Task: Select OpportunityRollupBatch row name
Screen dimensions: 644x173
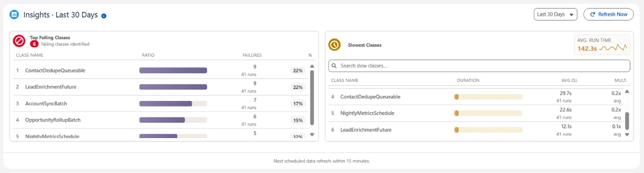Action: (53, 120)
